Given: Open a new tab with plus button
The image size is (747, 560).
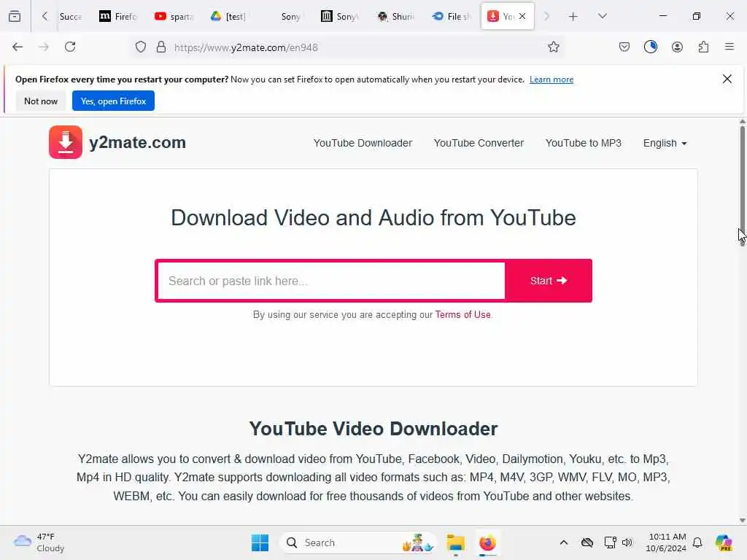Looking at the screenshot, I should point(573,17).
